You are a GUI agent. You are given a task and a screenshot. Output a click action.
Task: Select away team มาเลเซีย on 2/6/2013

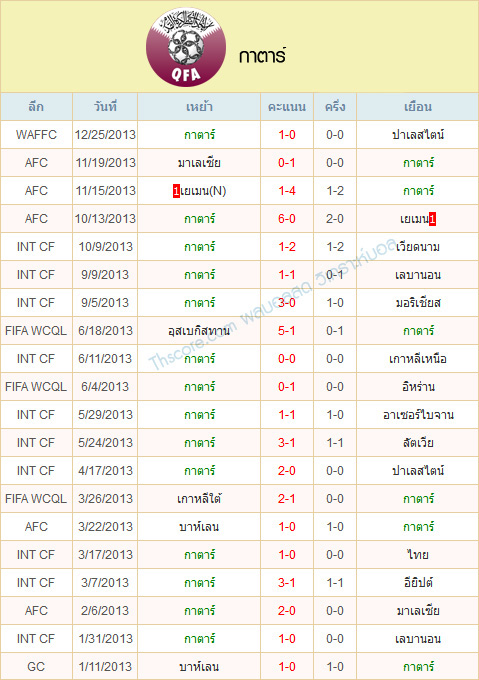click(418, 611)
